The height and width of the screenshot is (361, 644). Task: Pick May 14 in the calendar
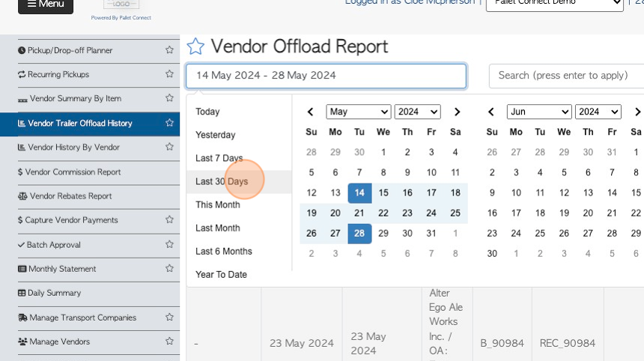coord(359,193)
